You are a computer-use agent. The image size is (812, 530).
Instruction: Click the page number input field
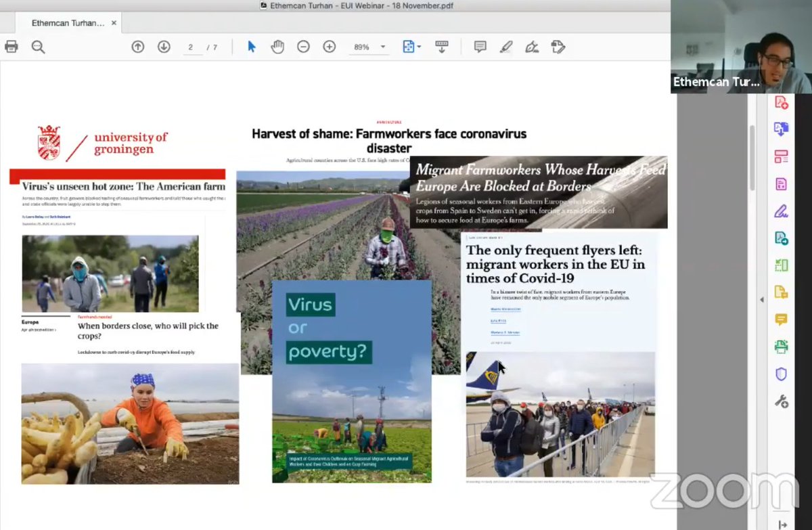[191, 47]
